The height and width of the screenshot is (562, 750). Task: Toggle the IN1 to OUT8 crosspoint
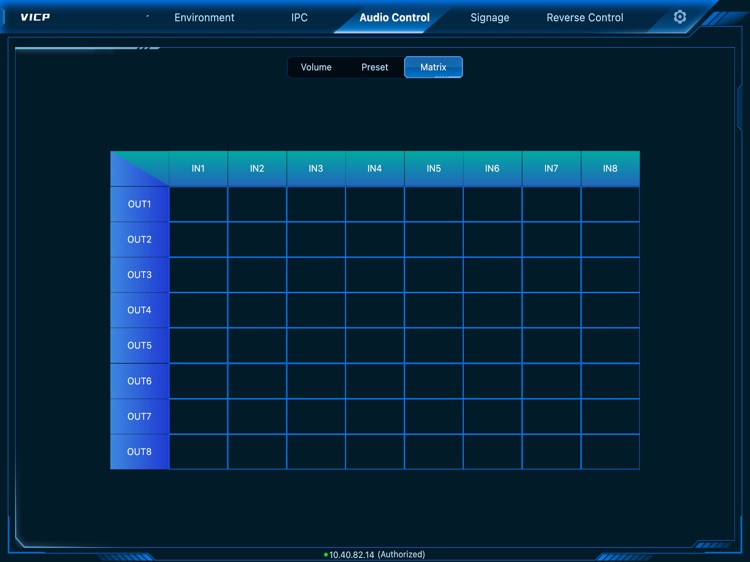tap(199, 452)
